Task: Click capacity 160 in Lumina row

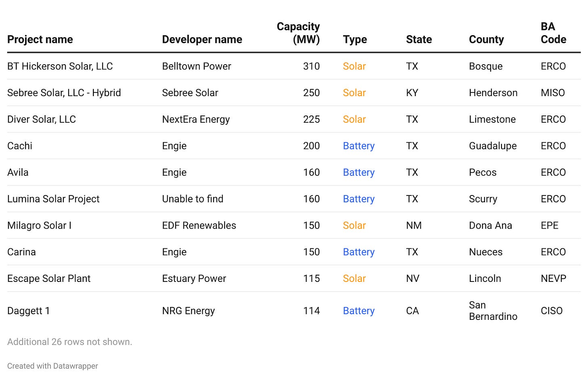Action: coord(311,199)
